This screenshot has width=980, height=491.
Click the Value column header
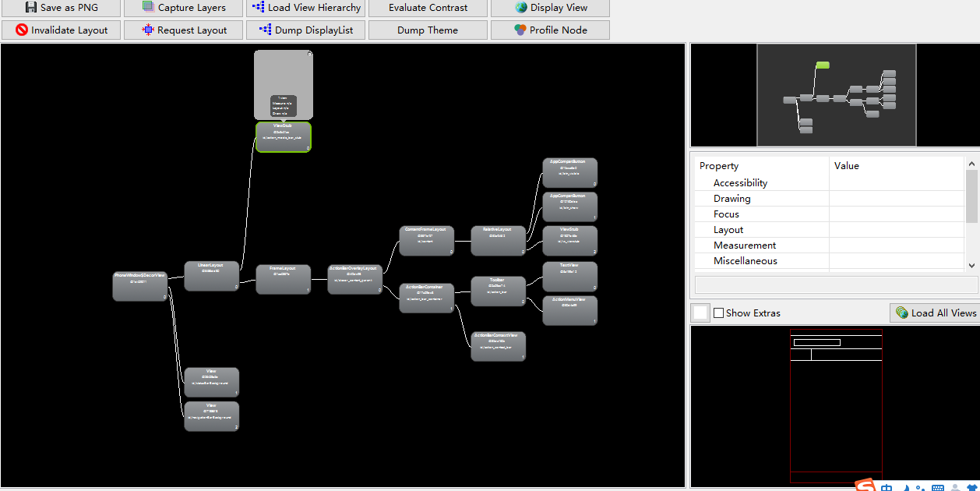[897, 166]
